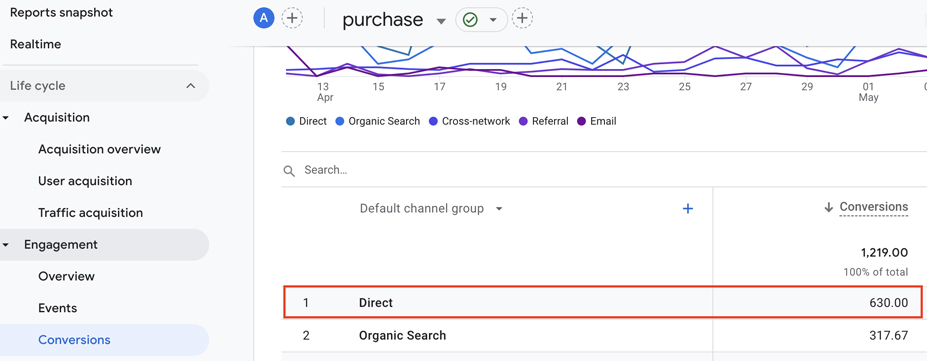
Task: Collapse the Engagement tree group
Action: point(6,245)
